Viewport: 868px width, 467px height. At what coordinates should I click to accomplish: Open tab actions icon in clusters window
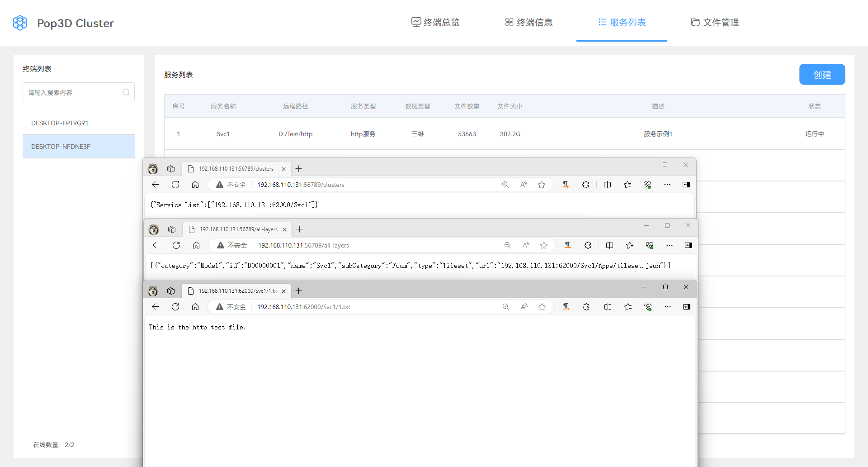(x=171, y=169)
